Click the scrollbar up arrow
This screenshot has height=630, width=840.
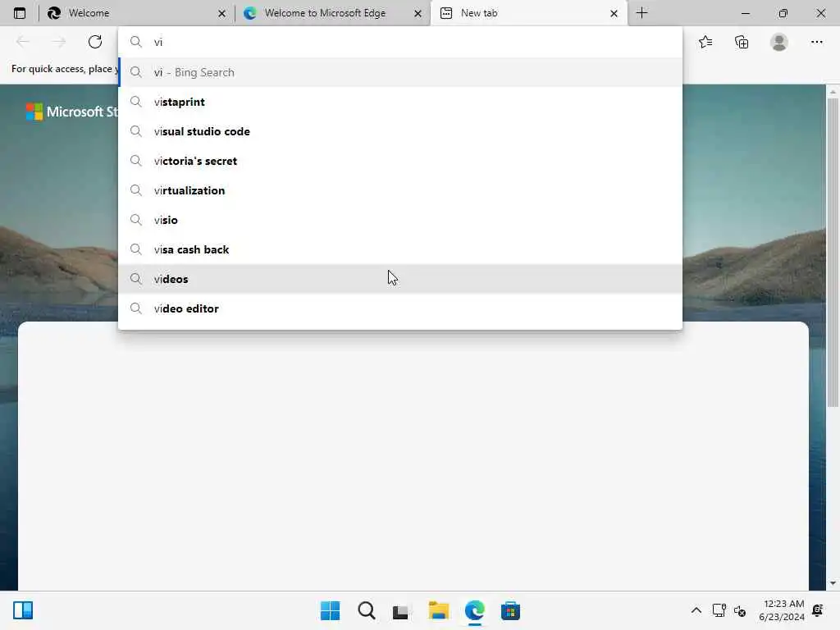(833, 92)
